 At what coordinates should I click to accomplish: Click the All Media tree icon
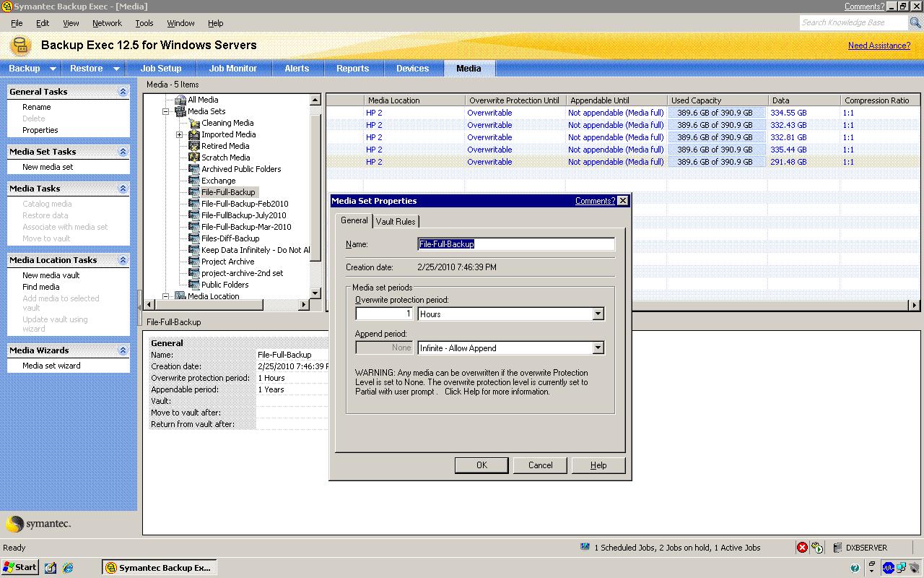(x=180, y=100)
